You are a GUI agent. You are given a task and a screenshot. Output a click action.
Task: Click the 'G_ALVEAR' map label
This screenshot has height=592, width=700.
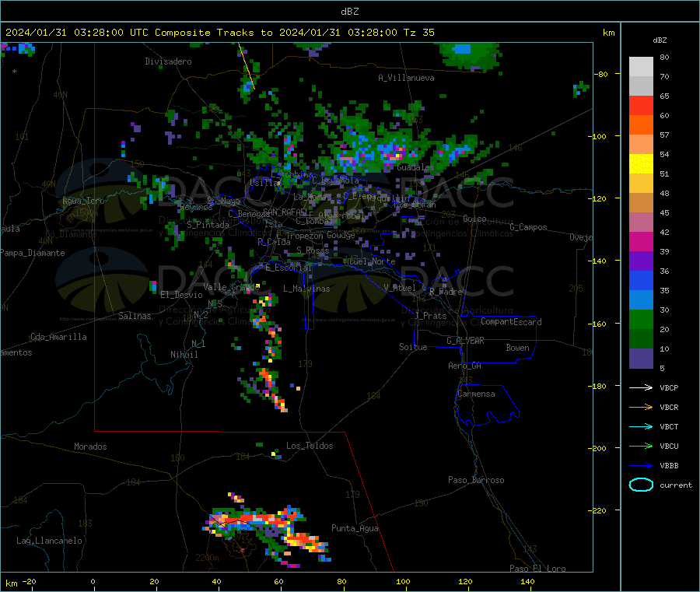[465, 341]
